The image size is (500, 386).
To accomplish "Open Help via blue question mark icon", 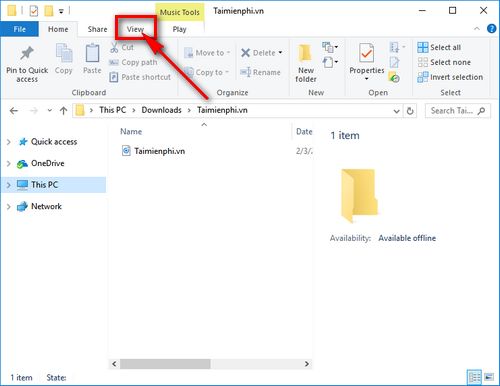I will pos(491,29).
